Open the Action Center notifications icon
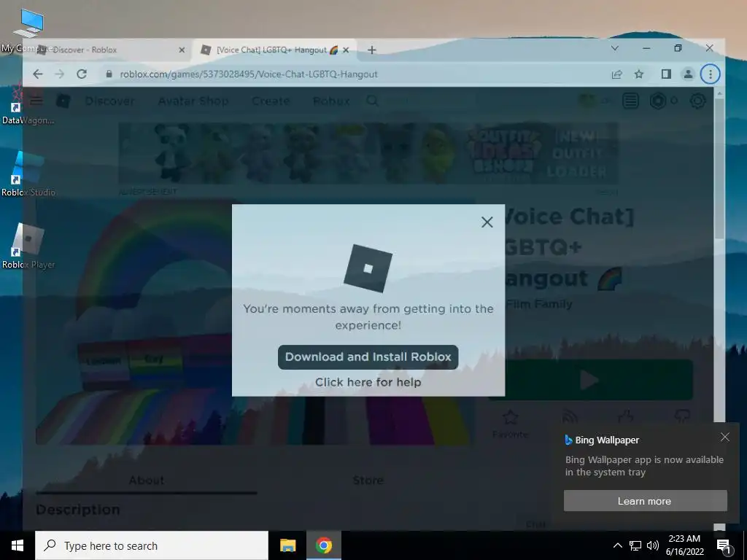Screen dimensions: 747x560 (723, 545)
